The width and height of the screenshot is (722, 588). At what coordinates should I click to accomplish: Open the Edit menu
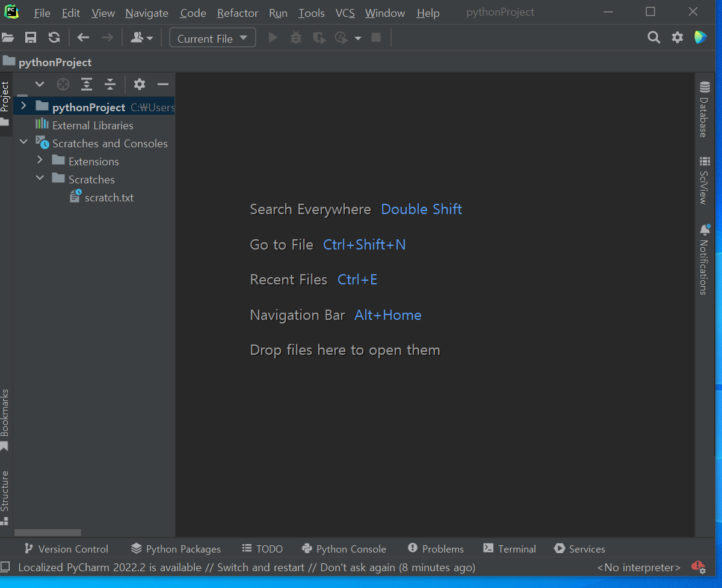pos(71,13)
